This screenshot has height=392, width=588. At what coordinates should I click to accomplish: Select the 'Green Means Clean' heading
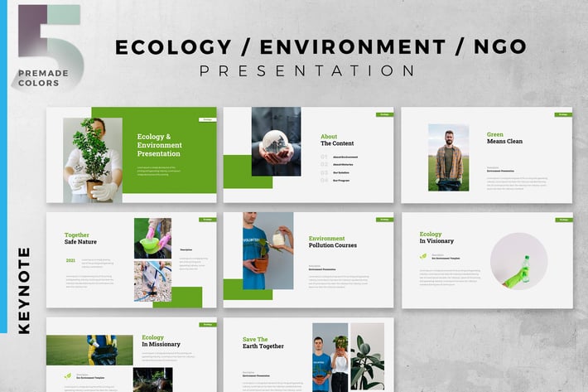[504, 138]
